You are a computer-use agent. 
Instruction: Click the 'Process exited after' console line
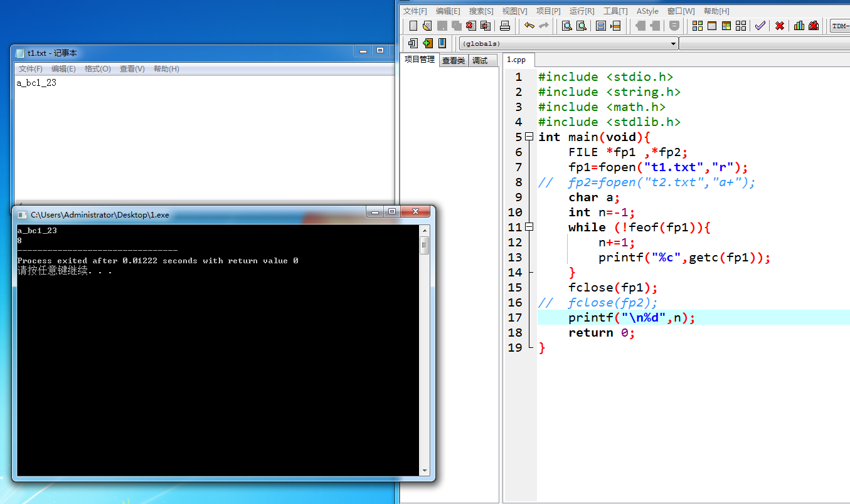[x=158, y=261]
